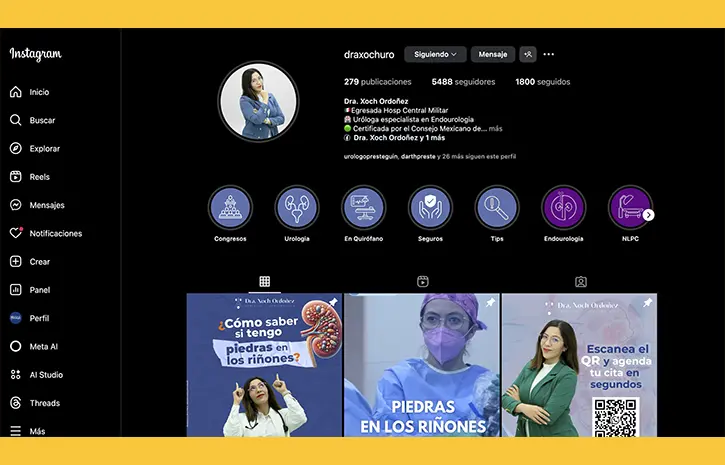Open En Quirófano story highlight

coord(364,208)
